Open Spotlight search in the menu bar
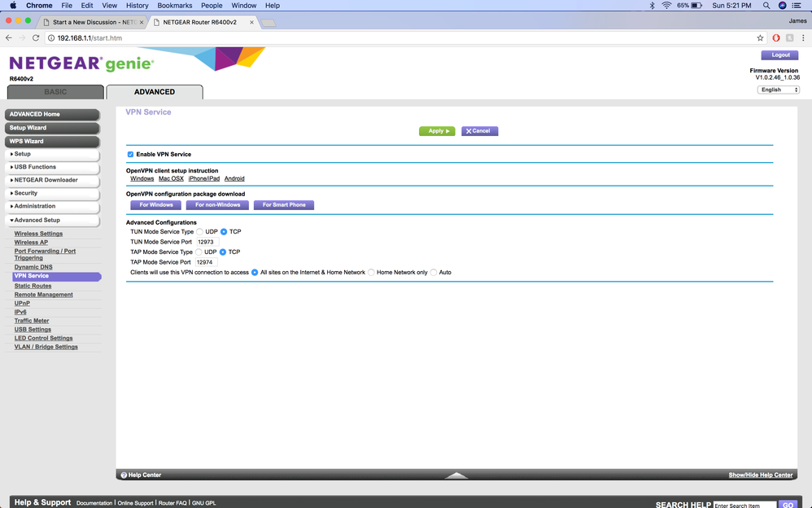 (766, 5)
